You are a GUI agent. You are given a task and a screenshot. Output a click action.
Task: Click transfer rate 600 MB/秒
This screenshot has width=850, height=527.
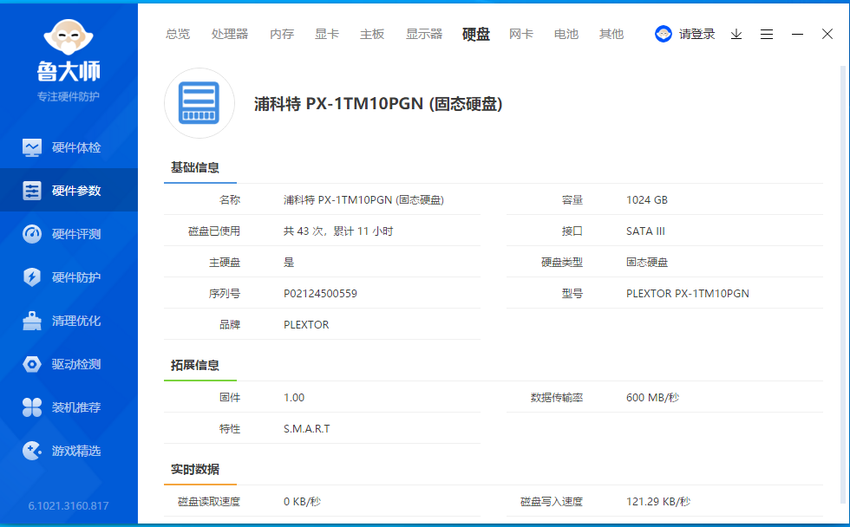[x=653, y=397]
